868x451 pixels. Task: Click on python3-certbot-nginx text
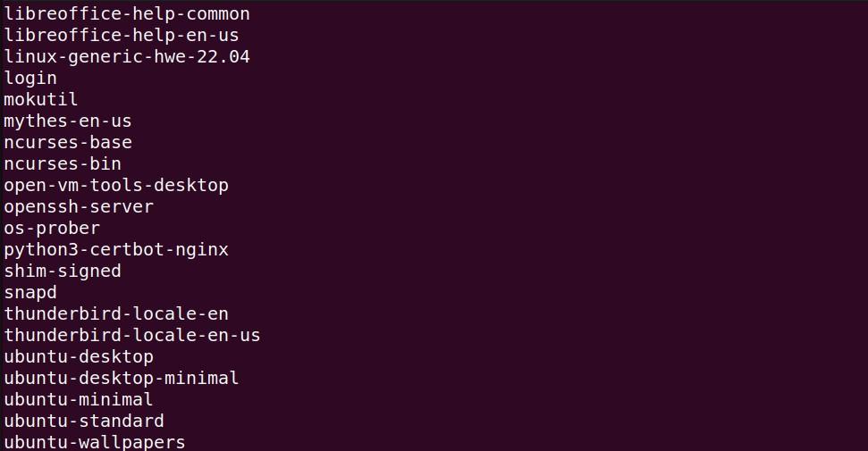click(116, 250)
